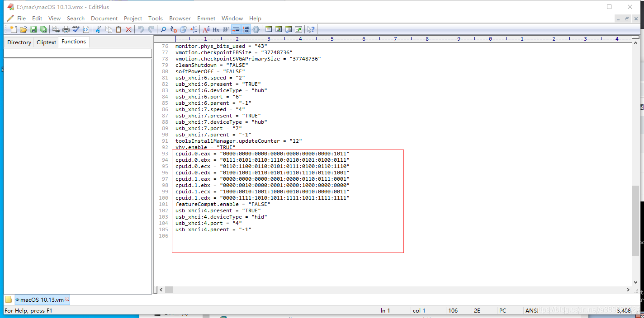Open the Set Font icon
The height and width of the screenshot is (318, 644).
pyautogui.click(x=206, y=29)
